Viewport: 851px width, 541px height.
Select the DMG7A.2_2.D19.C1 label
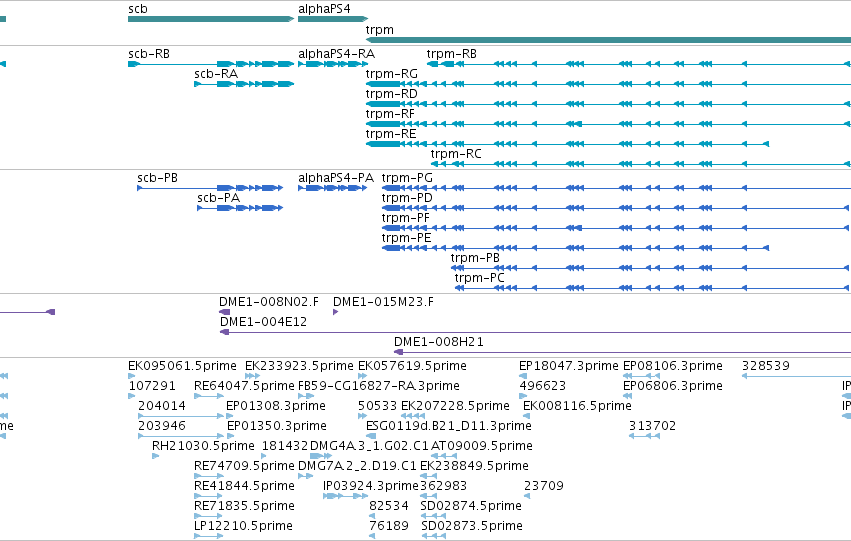(x=357, y=467)
